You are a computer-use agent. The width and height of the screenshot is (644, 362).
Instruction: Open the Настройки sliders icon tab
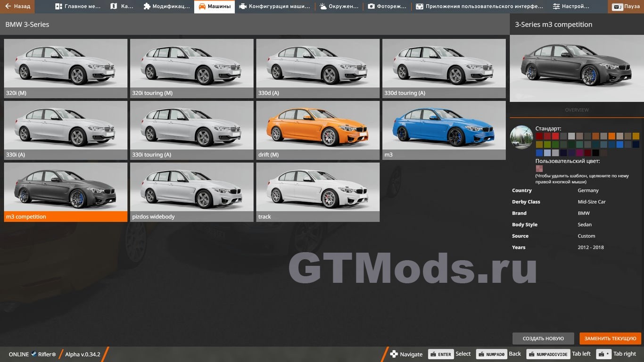pos(571,7)
